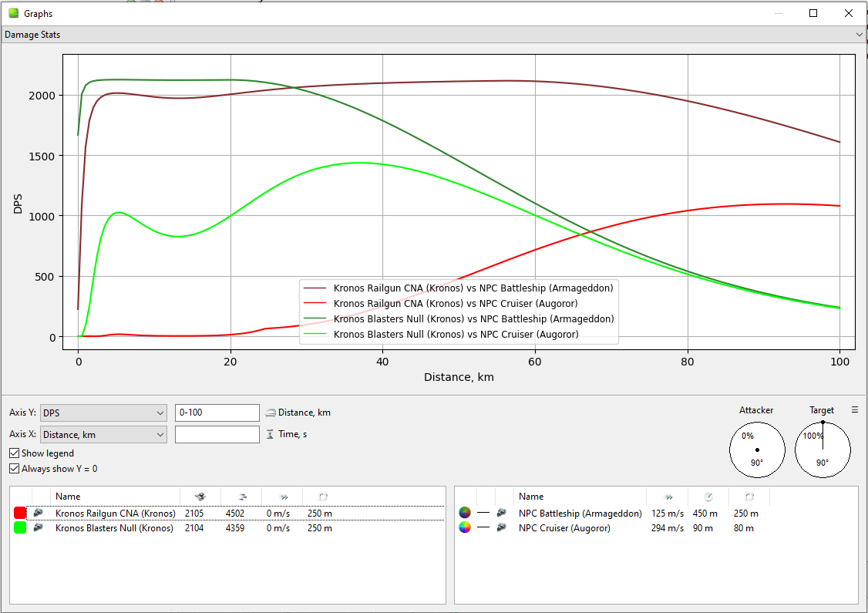868x613 pixels.
Task: Click the 80 m radius of NPC Cruiser
Action: click(x=743, y=528)
